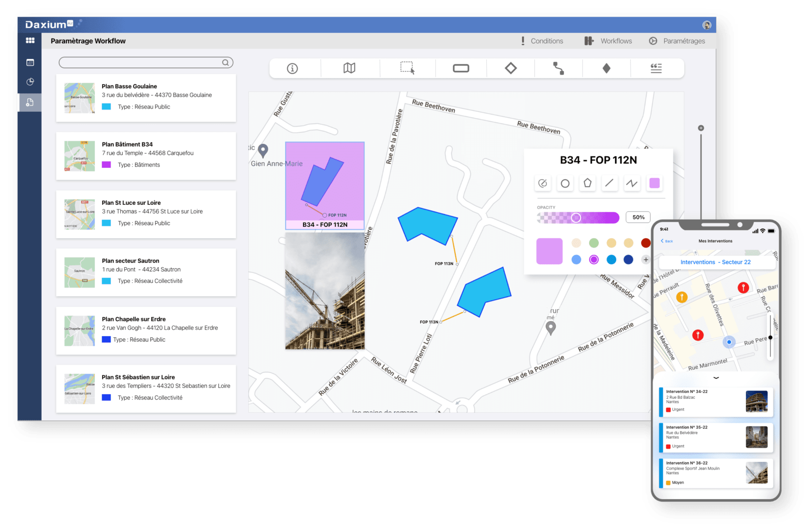
Task: Click the opacity slider handle
Action: [576, 218]
